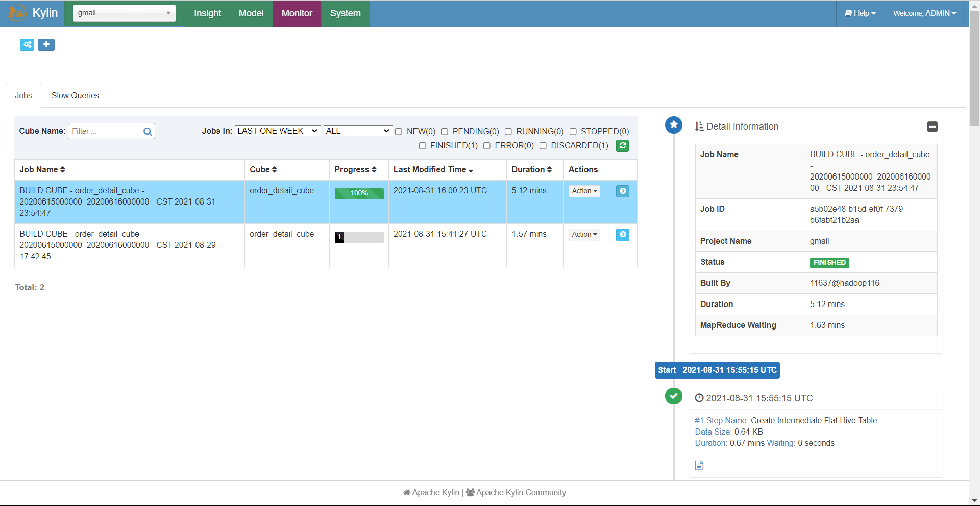Open the LAST ONE WEEK time range dropdown

[x=278, y=131]
